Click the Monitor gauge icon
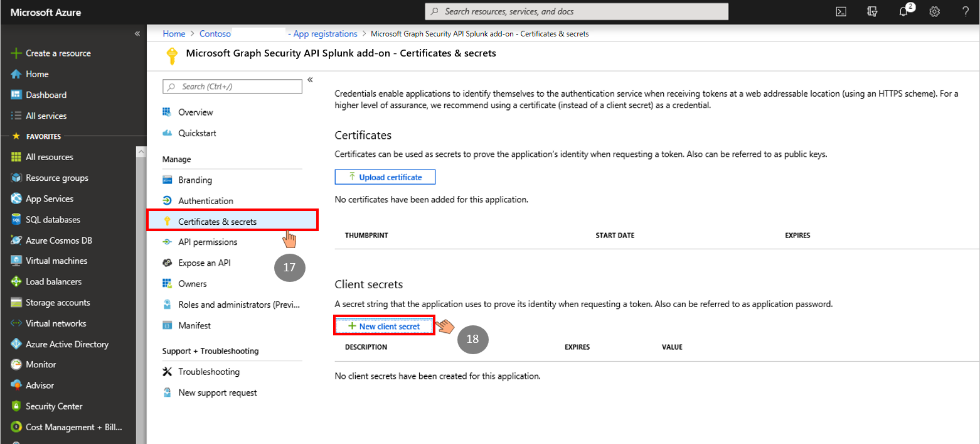980x444 pixels. 16,364
